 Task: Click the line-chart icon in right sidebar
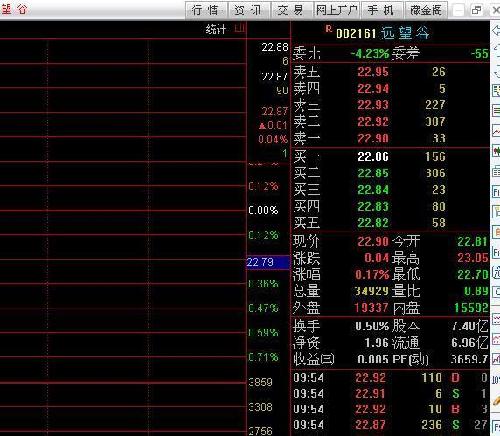[x=496, y=131]
